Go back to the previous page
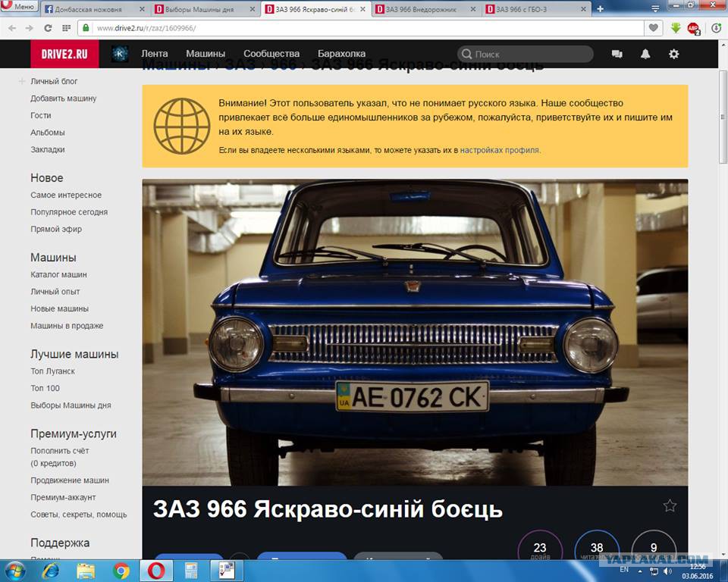The height and width of the screenshot is (582, 728). click(12, 28)
